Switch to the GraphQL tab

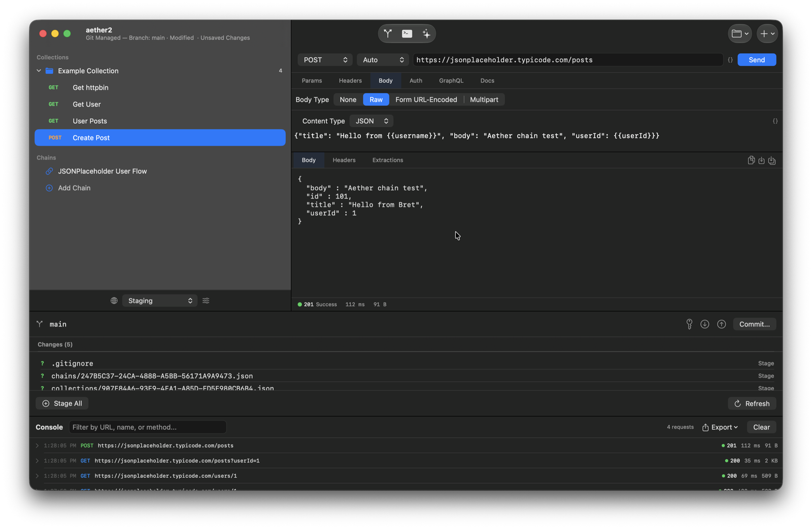[x=451, y=81]
